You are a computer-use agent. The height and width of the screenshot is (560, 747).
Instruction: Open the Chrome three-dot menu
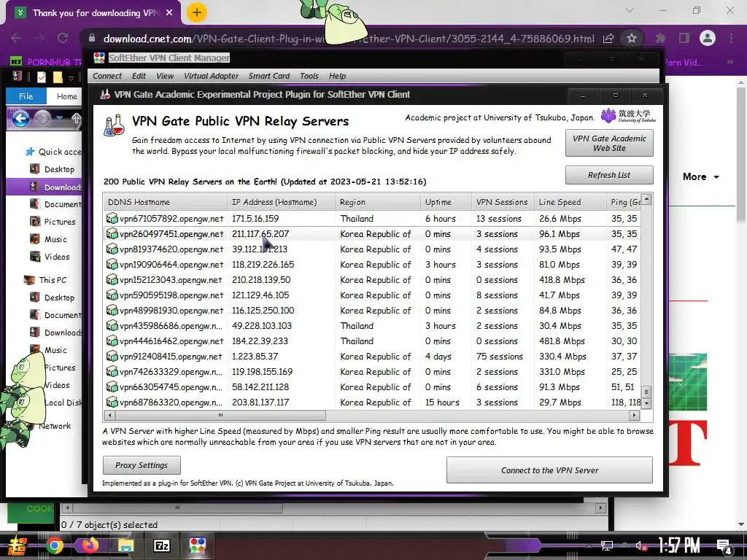point(731,38)
